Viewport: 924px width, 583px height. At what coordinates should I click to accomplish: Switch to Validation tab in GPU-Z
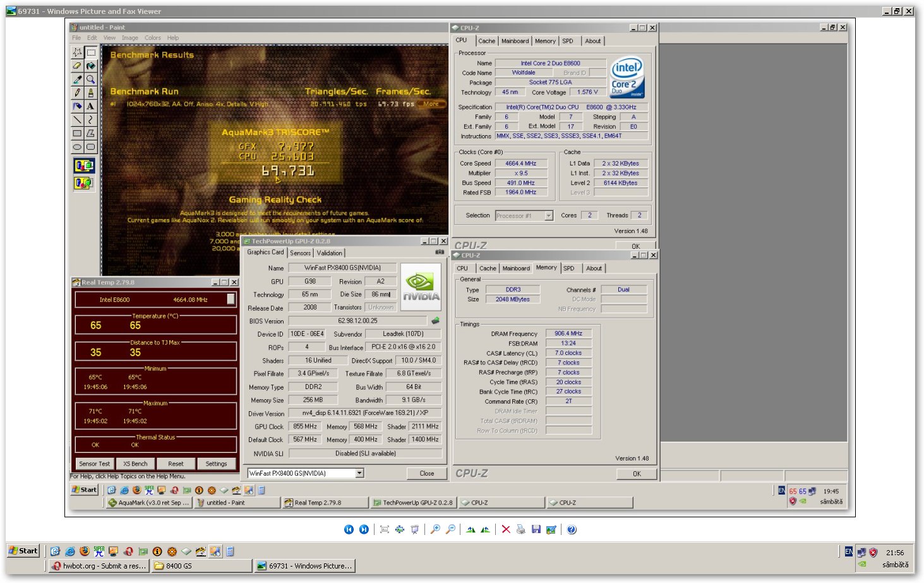tap(330, 253)
